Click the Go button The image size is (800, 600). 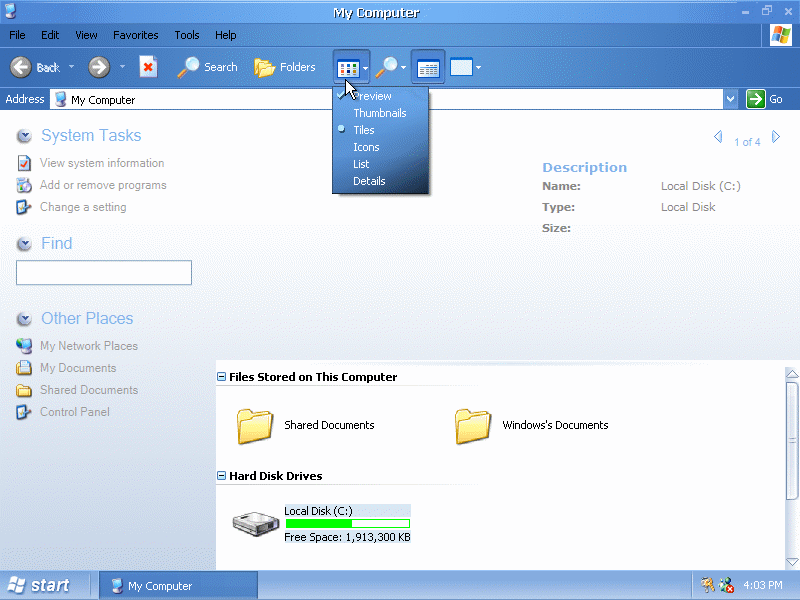point(764,99)
